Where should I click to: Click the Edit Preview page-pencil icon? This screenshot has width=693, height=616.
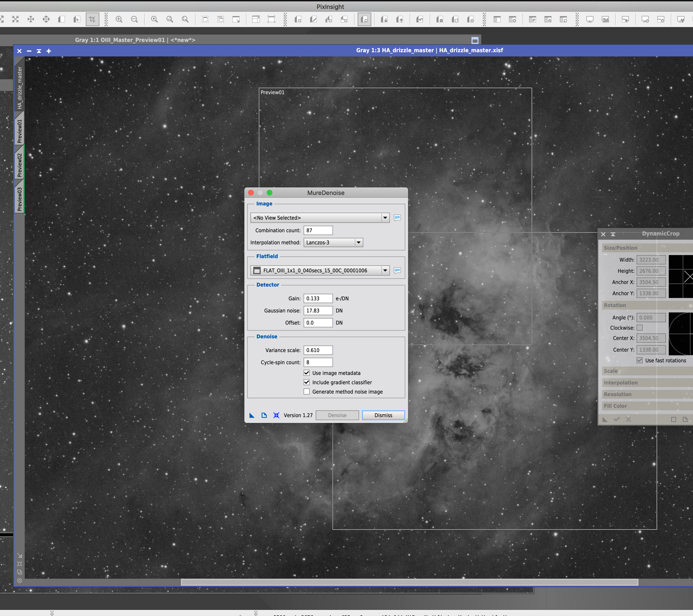(x=313, y=19)
